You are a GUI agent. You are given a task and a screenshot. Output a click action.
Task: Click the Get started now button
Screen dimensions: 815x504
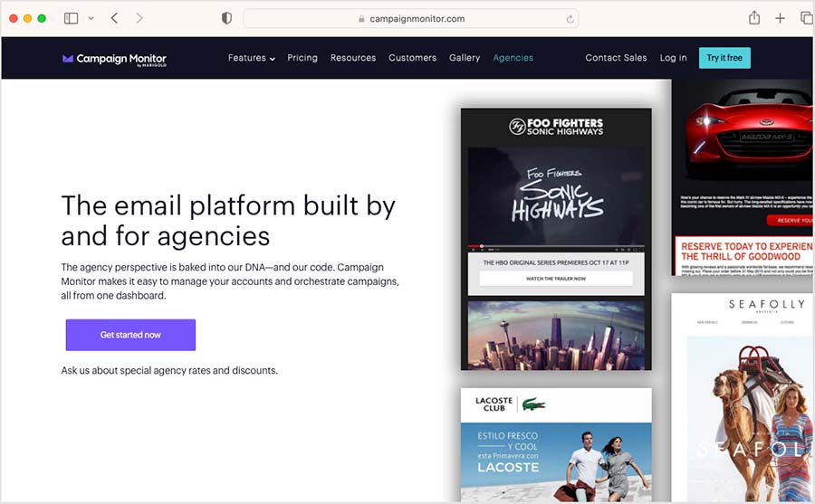click(x=130, y=335)
